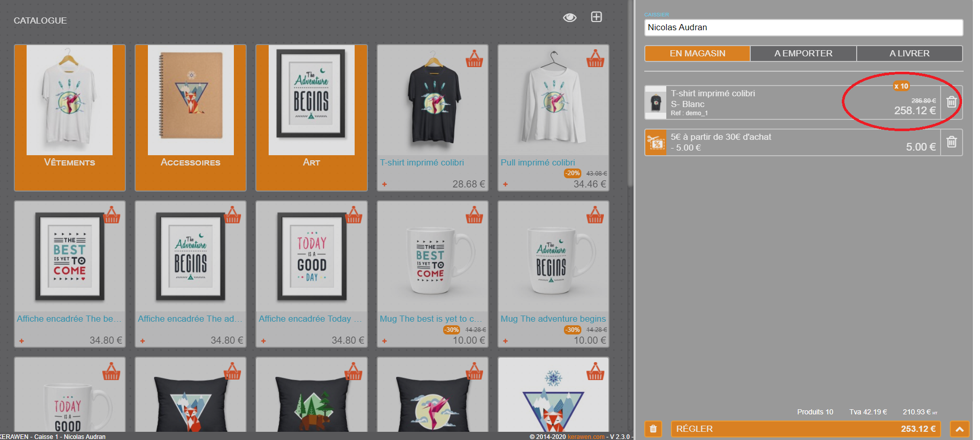Expand plus on Affiche encadrée Today tile
The height and width of the screenshot is (440, 980).
pos(263,341)
